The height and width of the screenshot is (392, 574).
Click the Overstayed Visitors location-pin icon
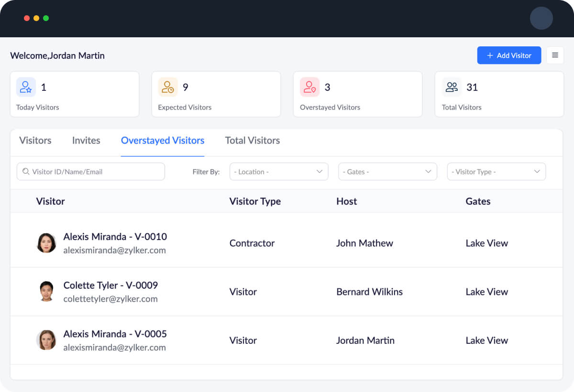coord(309,87)
